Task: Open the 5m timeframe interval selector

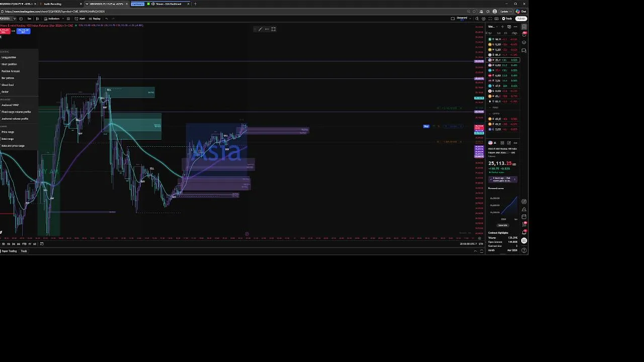Action: point(29,19)
